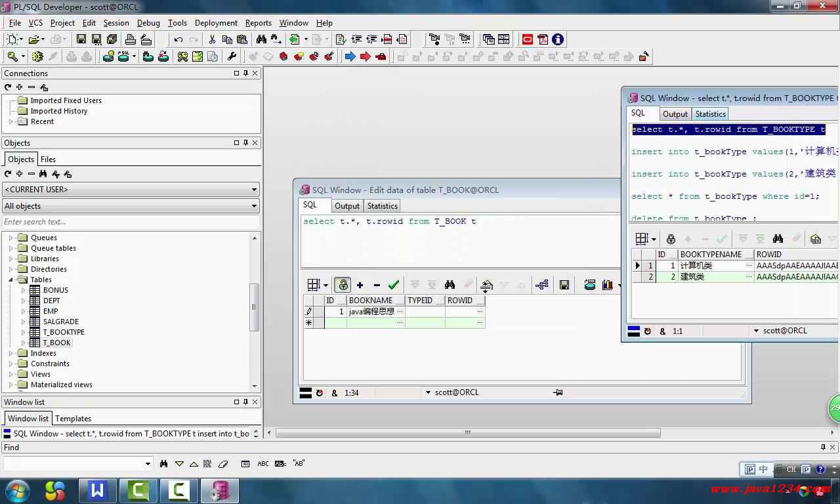Open the Find text history dropdown arrow
This screenshot has width=840, height=504.
coord(148,464)
